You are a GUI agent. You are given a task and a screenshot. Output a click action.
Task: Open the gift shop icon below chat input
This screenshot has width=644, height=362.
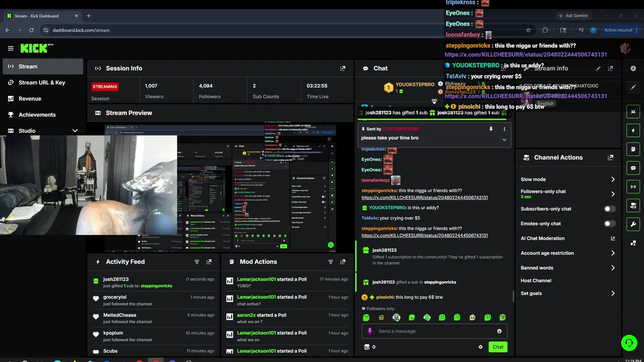point(367,347)
